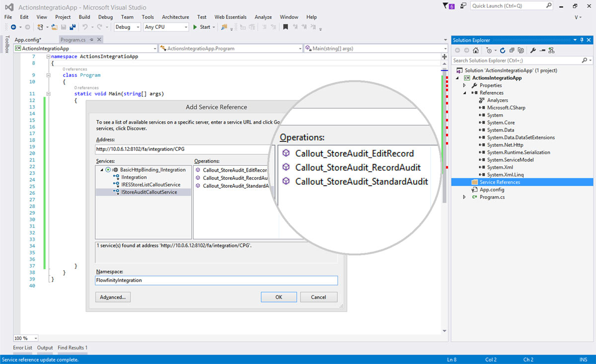Expand the Properties node in Solution Explorer
This screenshot has height=364, width=596.
click(465, 85)
